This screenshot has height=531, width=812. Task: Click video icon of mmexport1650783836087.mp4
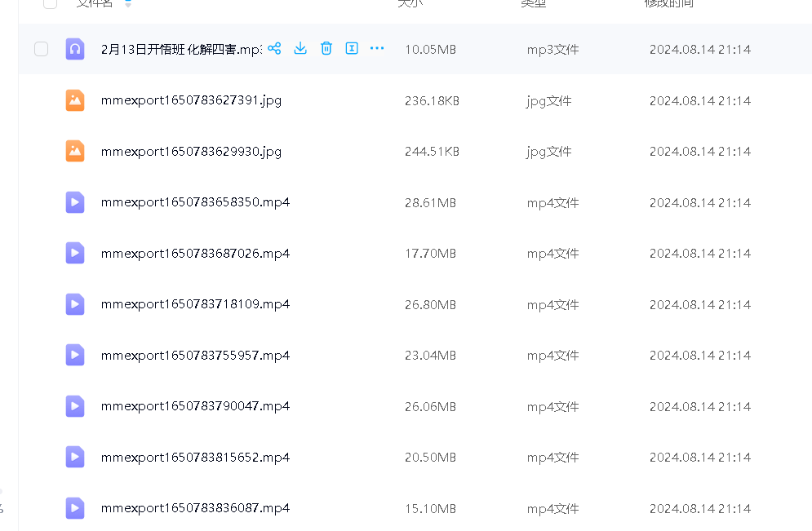click(75, 508)
